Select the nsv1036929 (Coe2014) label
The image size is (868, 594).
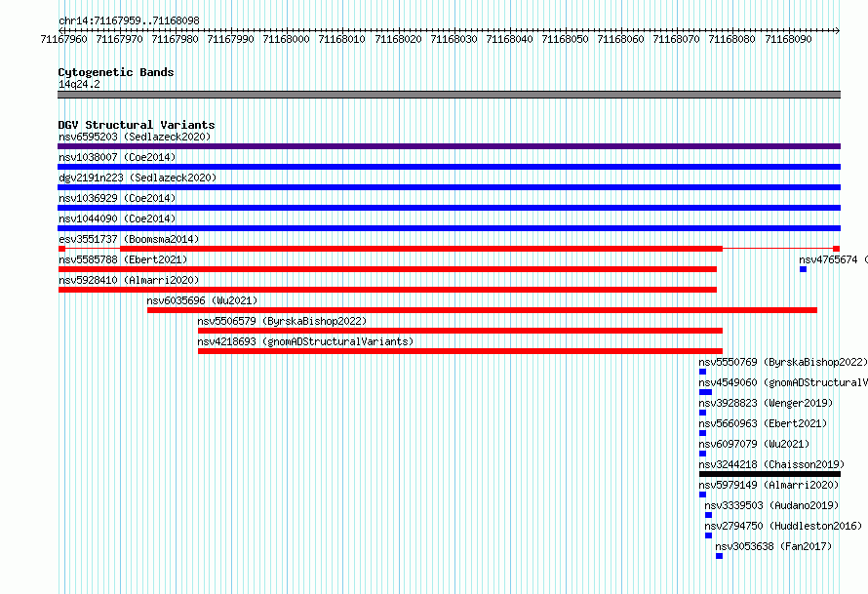pyautogui.click(x=117, y=198)
